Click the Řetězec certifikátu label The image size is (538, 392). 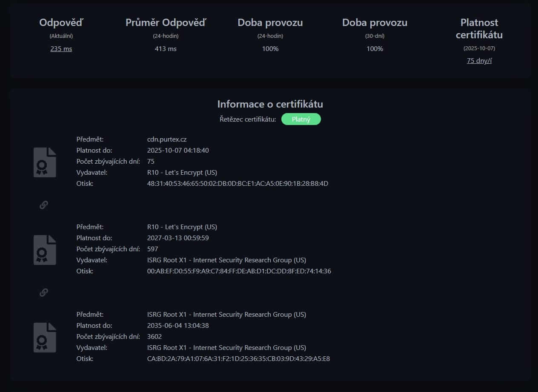click(x=248, y=119)
